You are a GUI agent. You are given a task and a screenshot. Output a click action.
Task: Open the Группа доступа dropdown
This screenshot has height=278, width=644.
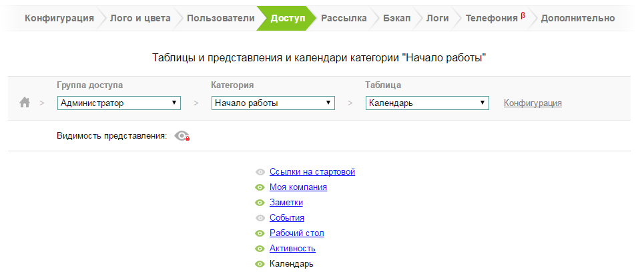click(119, 103)
